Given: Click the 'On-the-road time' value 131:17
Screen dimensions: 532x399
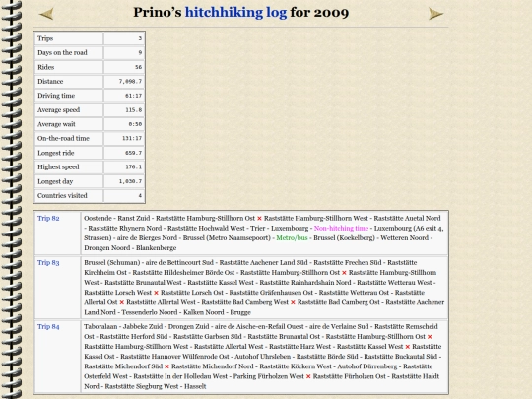Looking at the screenshot, I should [132, 139].
